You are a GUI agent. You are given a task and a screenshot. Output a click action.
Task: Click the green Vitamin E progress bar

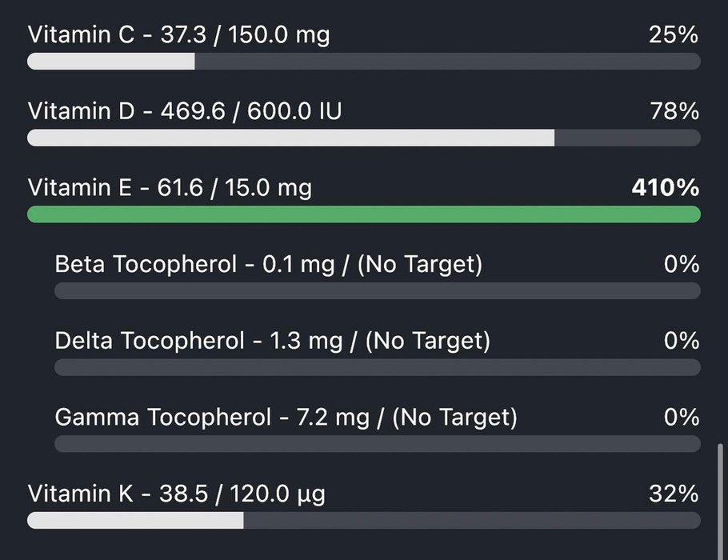(363, 214)
